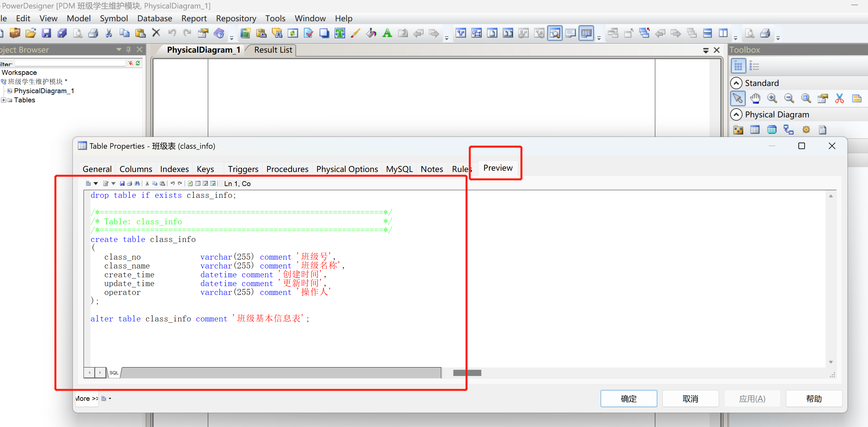The width and height of the screenshot is (868, 427).
Task: Switch to the Columns tab
Action: [x=136, y=169]
